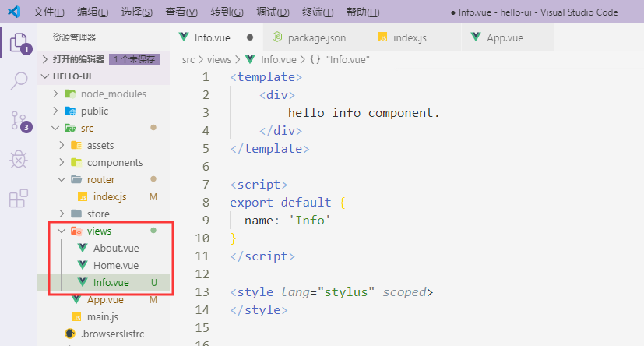644x346 pixels.
Task: Open the Debug view icon
Action: [x=19, y=160]
